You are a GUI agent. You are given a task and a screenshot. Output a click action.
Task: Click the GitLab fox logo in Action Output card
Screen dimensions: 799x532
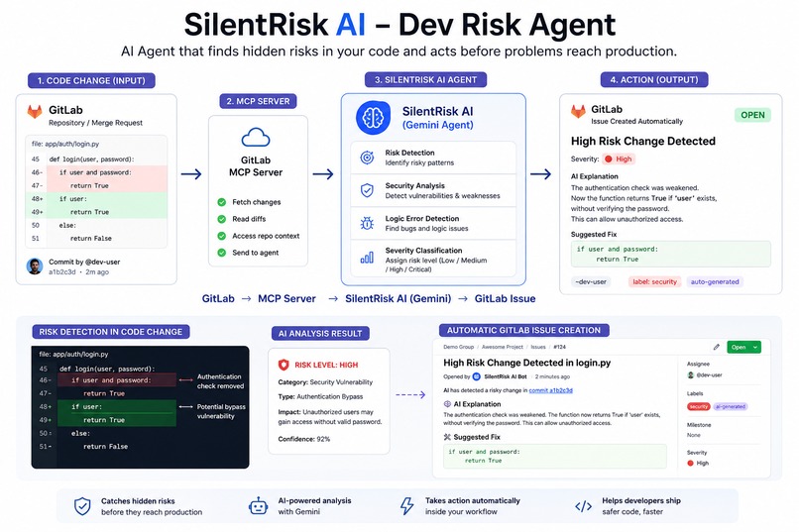(578, 111)
